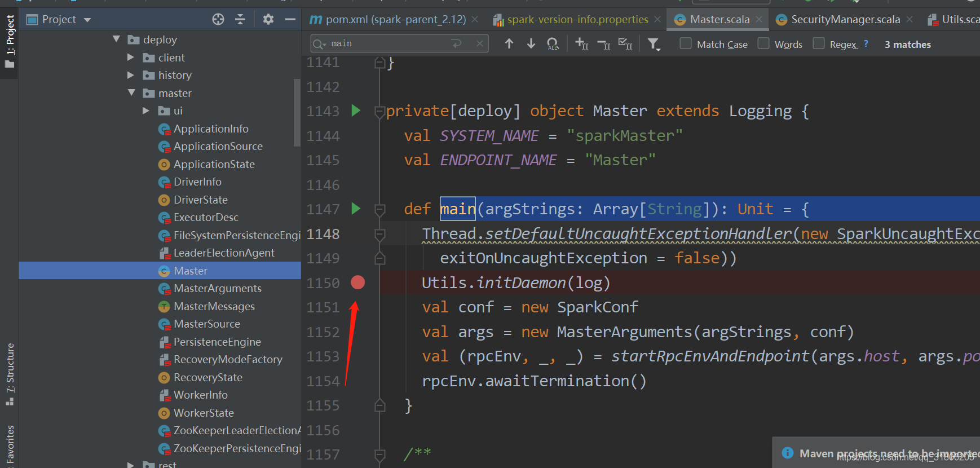980x468 pixels.
Task: Click the locate/scroll-from-source target icon
Action: coord(218,20)
